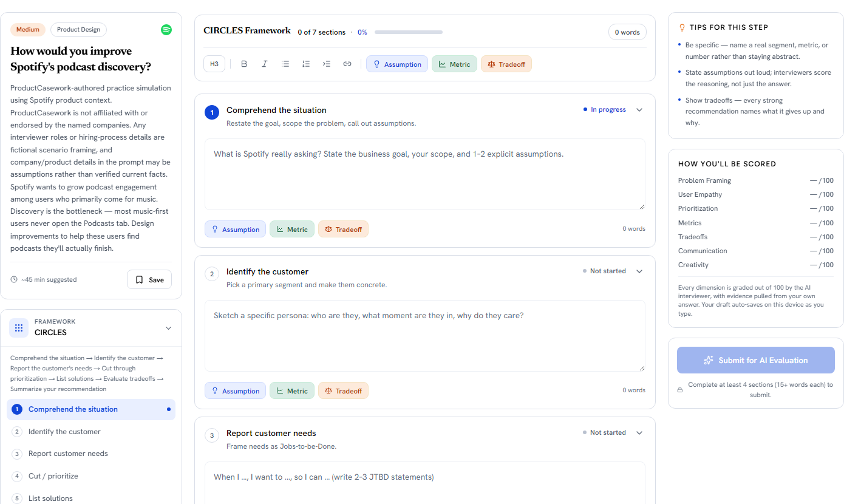
Task: Click the indent icon in toolbar
Action: pyautogui.click(x=327, y=64)
